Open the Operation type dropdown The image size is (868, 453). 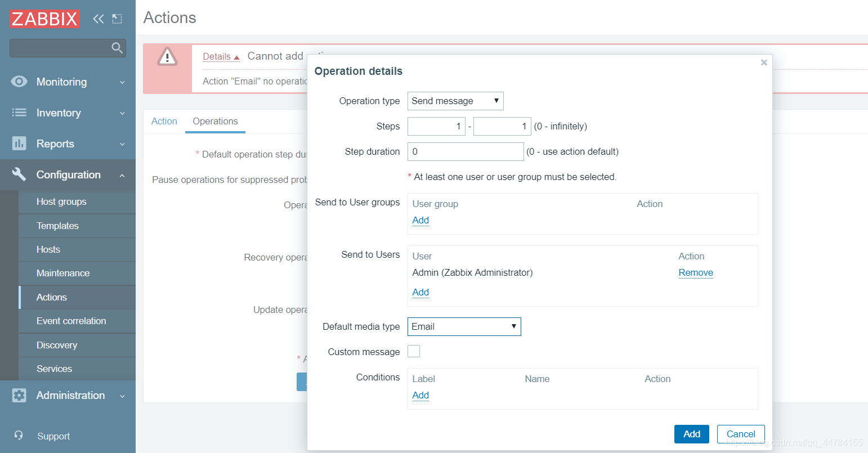pyautogui.click(x=455, y=101)
